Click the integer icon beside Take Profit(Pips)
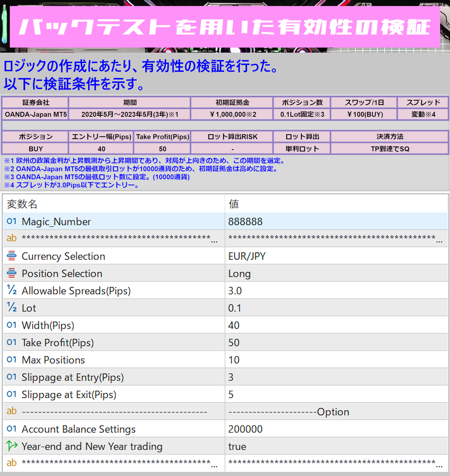 pyautogui.click(x=11, y=342)
